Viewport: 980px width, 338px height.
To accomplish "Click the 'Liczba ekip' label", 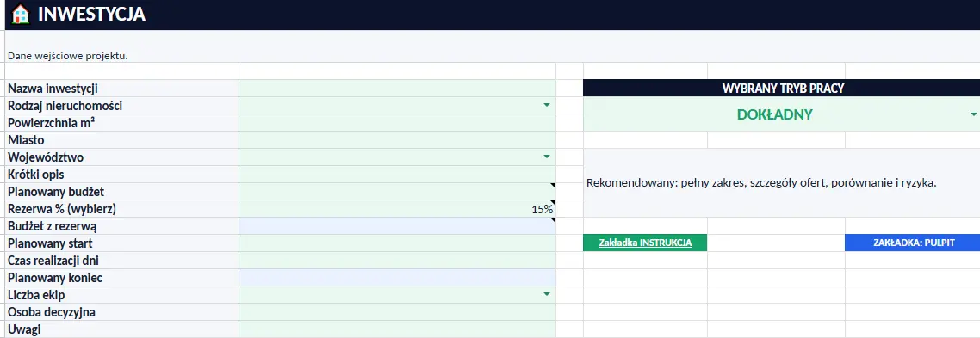I will tap(36, 295).
